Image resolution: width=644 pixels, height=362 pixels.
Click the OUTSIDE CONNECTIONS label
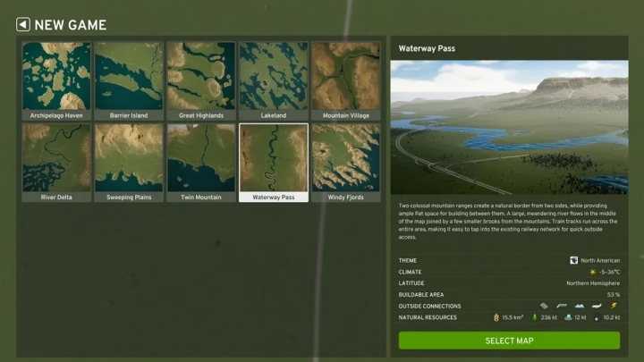coord(429,307)
